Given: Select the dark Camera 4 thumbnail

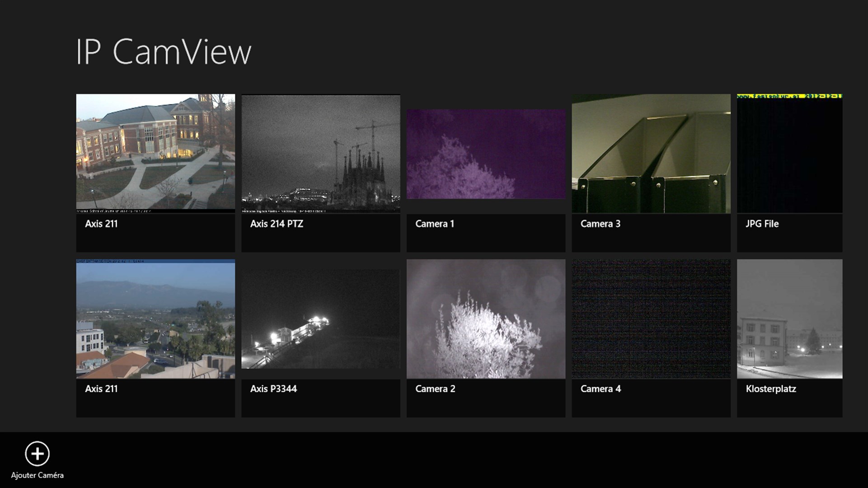Looking at the screenshot, I should tap(651, 319).
